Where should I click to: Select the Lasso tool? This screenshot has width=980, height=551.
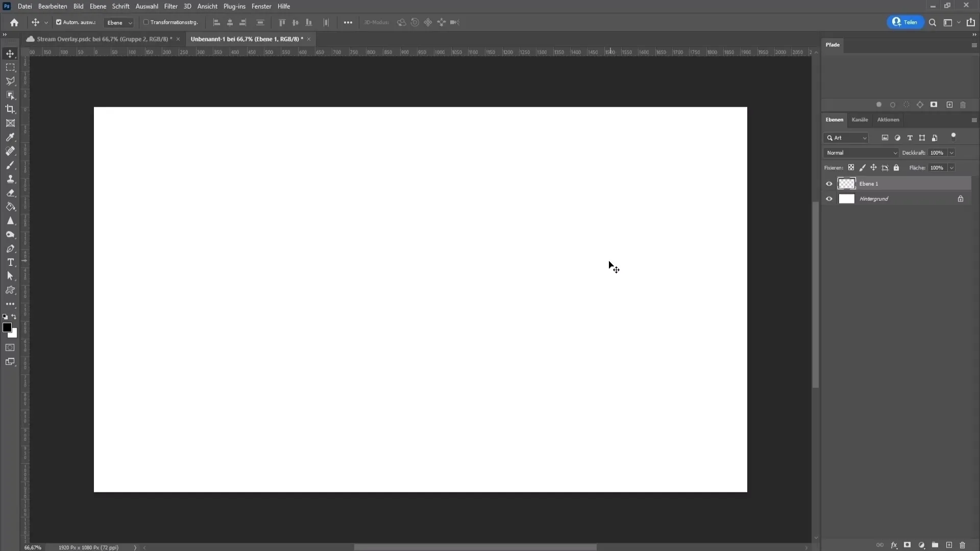click(10, 81)
